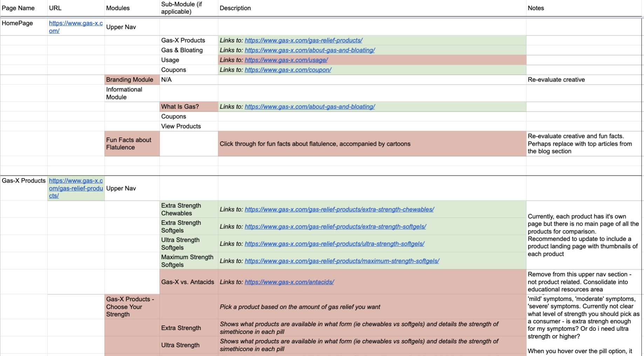644x356 pixels.
Task: Click the about-gas-and-bloating link beside Gas & Bloating
Action: pyautogui.click(x=310, y=50)
